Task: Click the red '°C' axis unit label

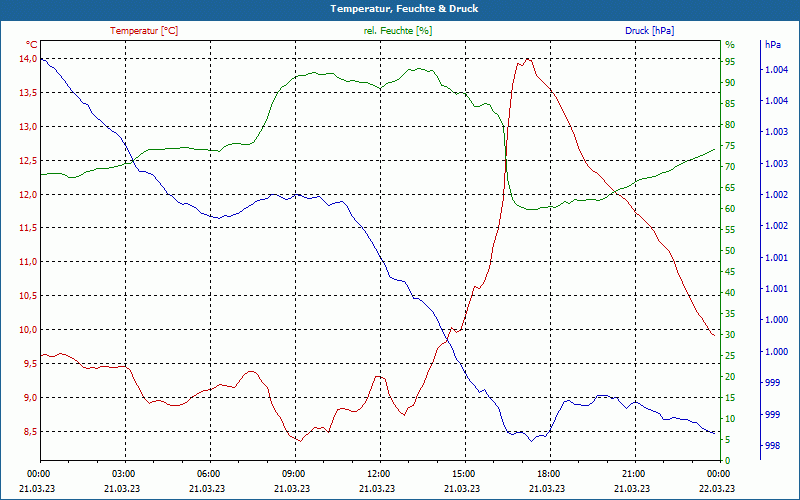Action: point(31,44)
